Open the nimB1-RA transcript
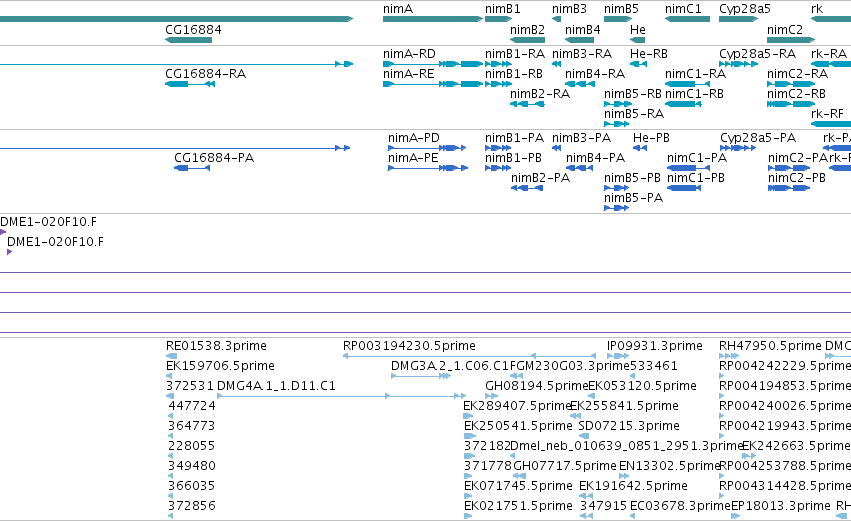This screenshot has height=521, width=851. click(x=499, y=64)
